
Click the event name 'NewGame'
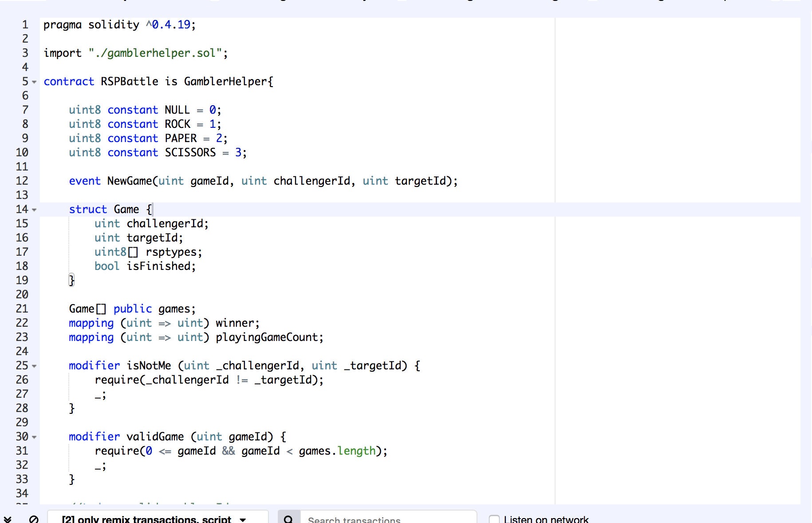tap(130, 181)
